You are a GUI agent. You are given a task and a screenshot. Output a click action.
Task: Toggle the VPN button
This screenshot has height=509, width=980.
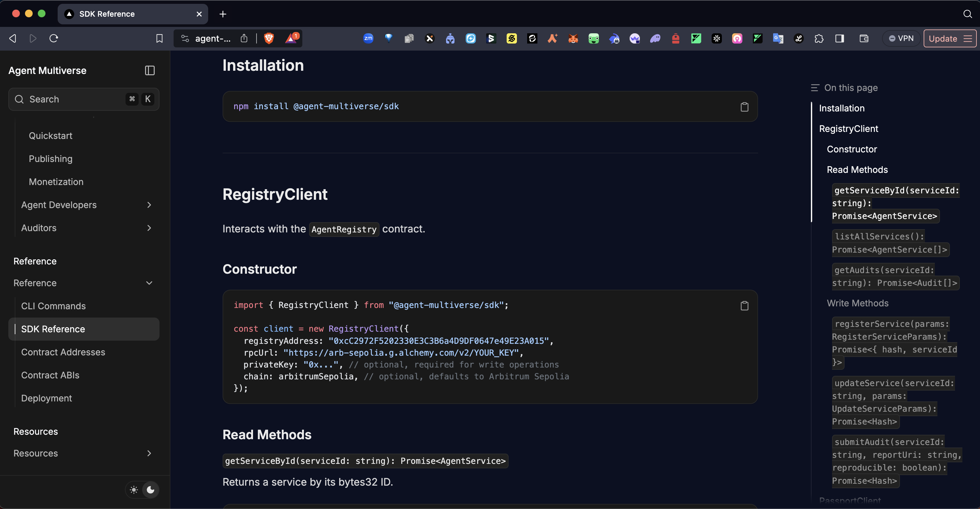click(901, 38)
